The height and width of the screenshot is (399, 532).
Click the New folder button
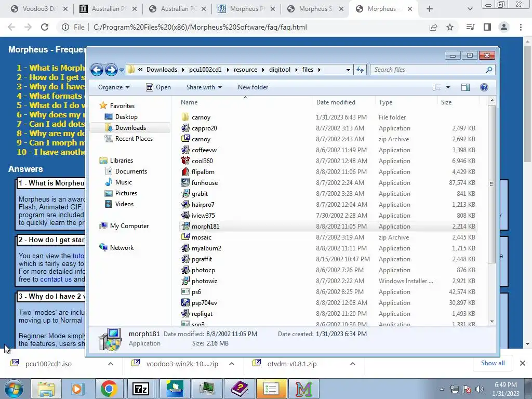(x=253, y=87)
